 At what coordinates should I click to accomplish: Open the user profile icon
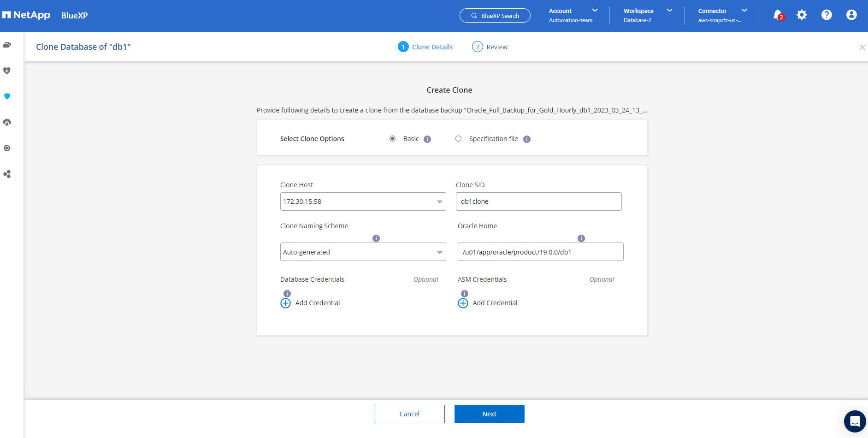tap(851, 15)
